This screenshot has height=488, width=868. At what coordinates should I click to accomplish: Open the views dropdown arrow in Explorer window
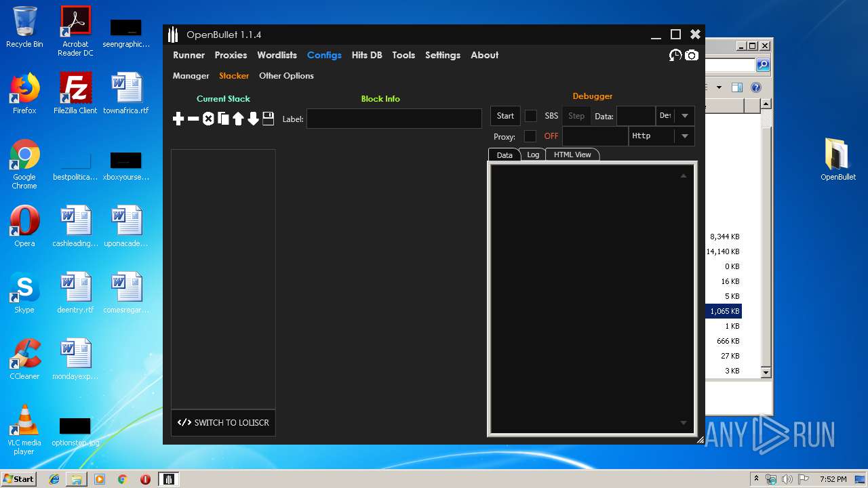[719, 87]
